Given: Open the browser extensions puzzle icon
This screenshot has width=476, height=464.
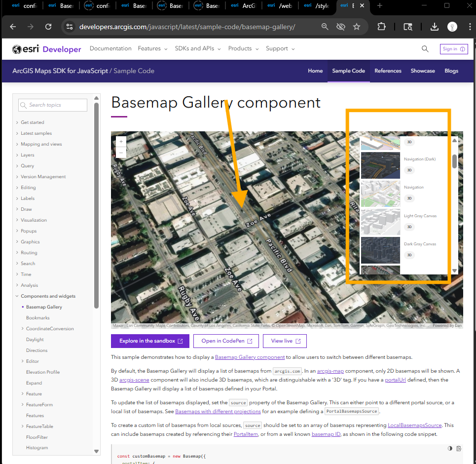Looking at the screenshot, I should (x=381, y=27).
